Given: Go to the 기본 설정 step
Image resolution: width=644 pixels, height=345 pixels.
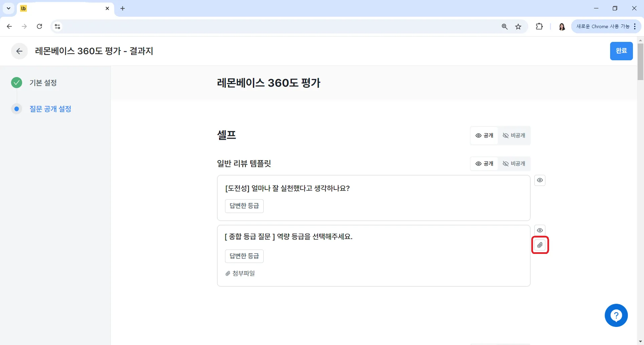Looking at the screenshot, I should click(x=43, y=83).
